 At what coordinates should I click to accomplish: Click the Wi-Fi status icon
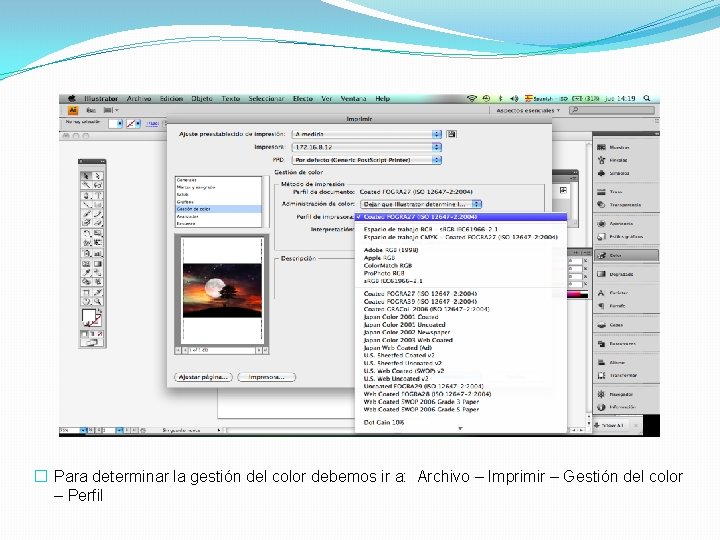pos(472,98)
